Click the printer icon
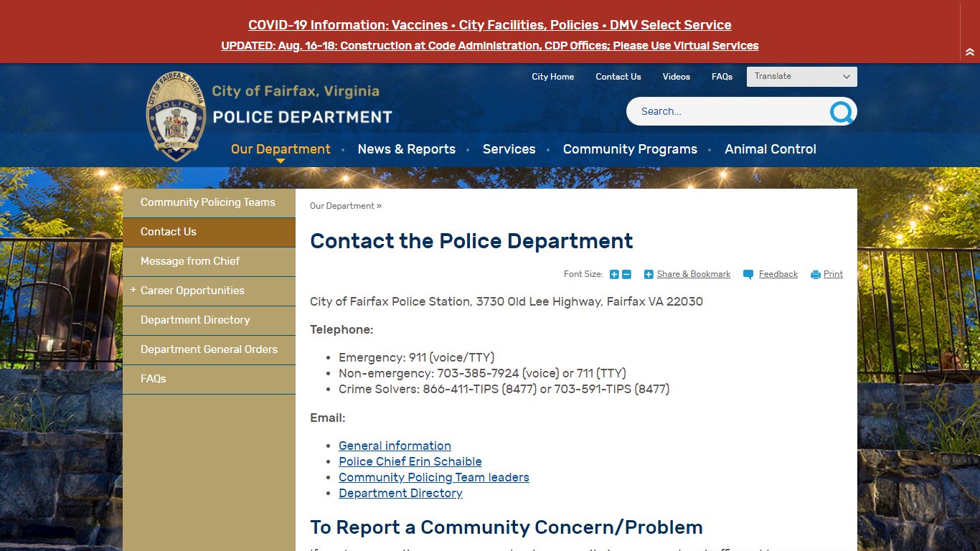The width and height of the screenshot is (980, 551). click(816, 275)
